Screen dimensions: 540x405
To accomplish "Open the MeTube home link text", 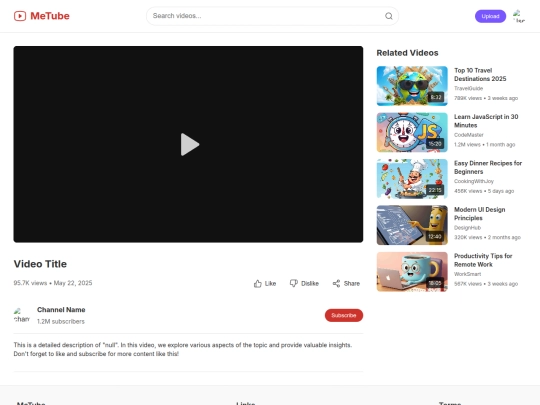I will 50,16.
